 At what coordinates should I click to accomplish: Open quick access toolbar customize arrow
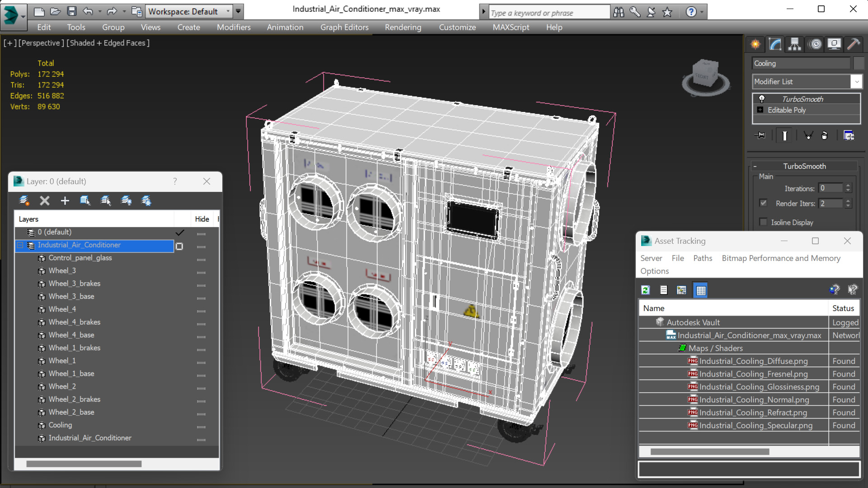click(238, 11)
